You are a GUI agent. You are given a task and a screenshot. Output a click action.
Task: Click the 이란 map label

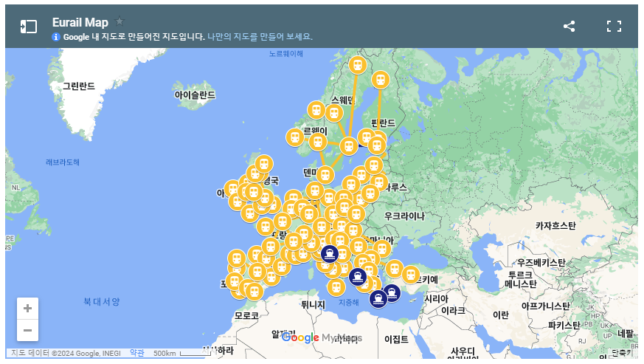[x=501, y=315]
